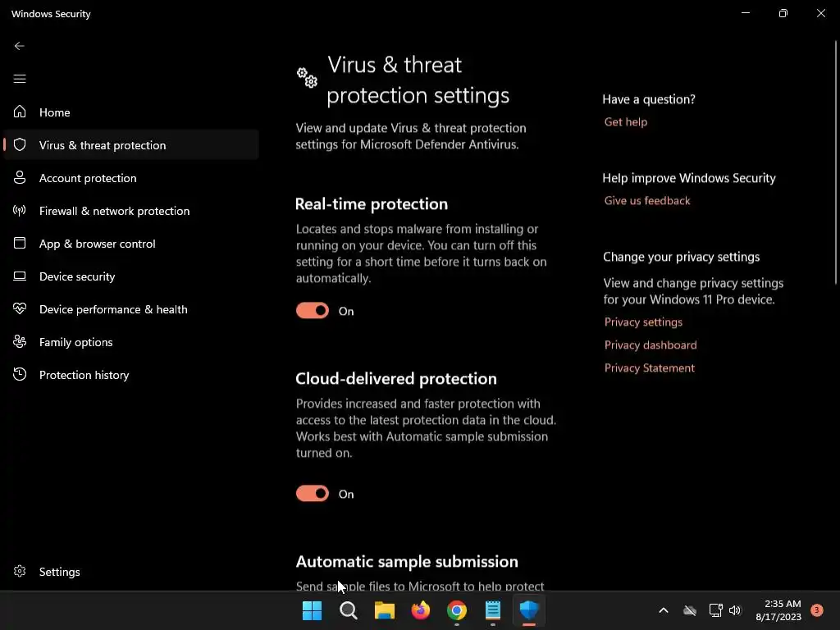
Task: Click the gears icon beside page title
Action: [x=307, y=77]
